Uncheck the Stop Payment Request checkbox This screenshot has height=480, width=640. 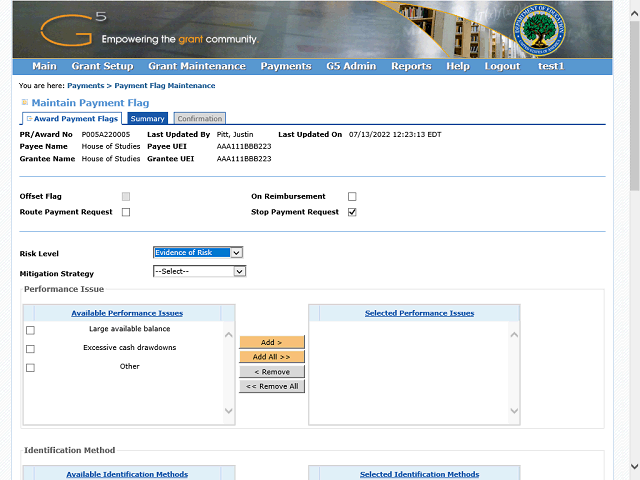tap(352, 212)
